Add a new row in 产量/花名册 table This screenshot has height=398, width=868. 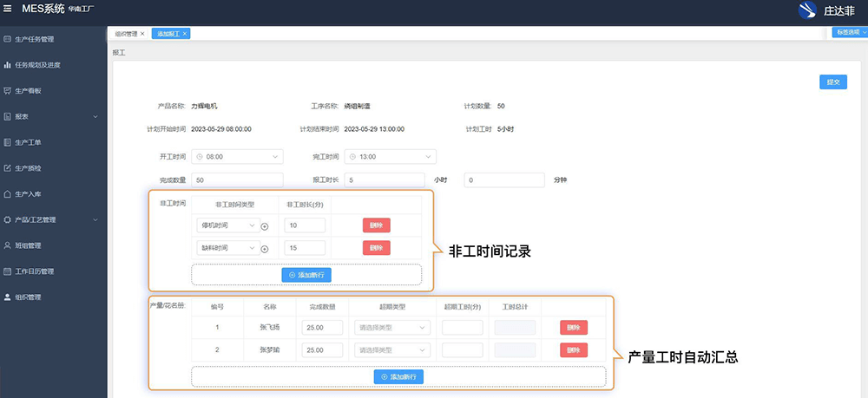(398, 377)
